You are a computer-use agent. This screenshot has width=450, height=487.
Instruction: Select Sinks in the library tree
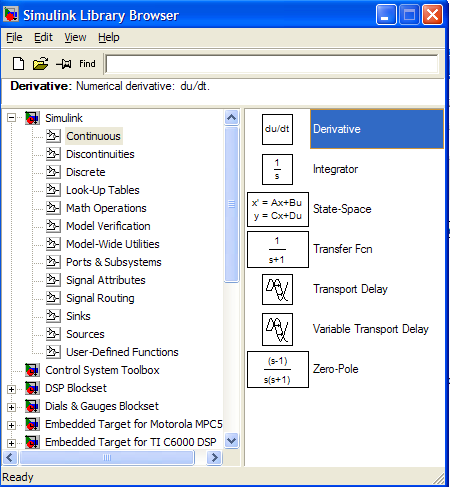pos(78,316)
